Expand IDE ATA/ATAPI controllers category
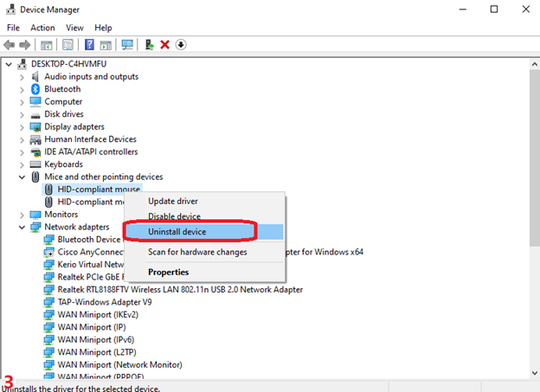540x392 pixels. (22, 152)
